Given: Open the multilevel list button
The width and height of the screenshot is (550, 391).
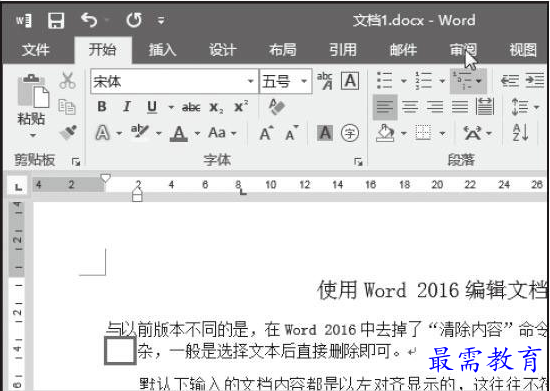Looking at the screenshot, I should pos(468,81).
